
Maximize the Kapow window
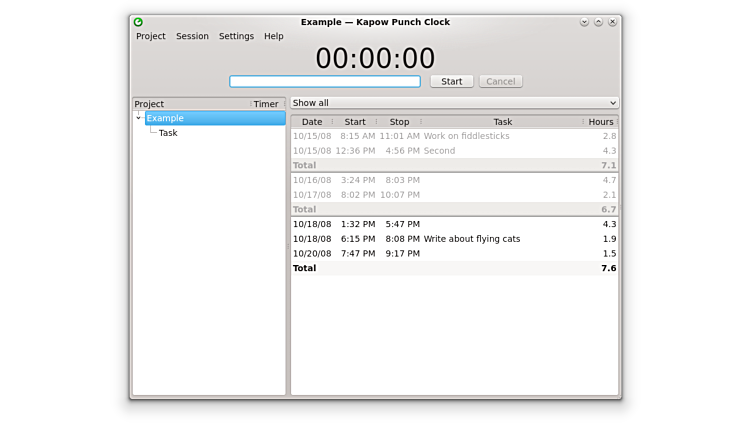(x=598, y=22)
